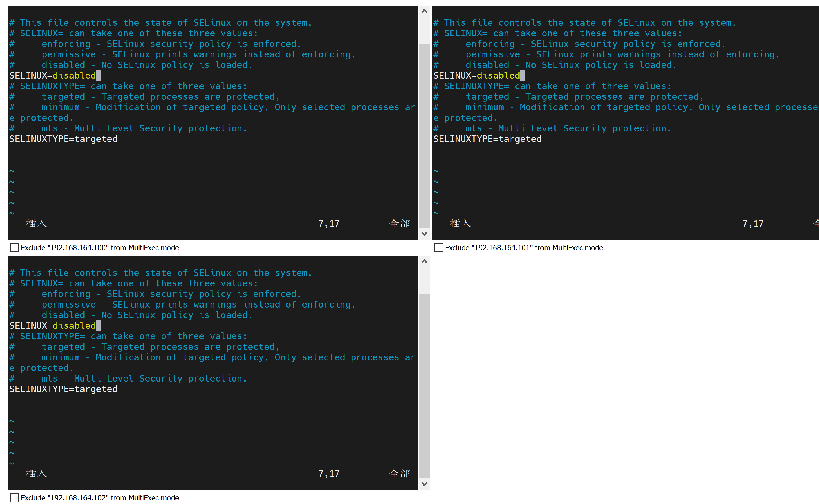Click SELINUXTYPE=targeted line in 192.168.164.101 terminal
This screenshot has height=504, width=819.
pos(487,139)
